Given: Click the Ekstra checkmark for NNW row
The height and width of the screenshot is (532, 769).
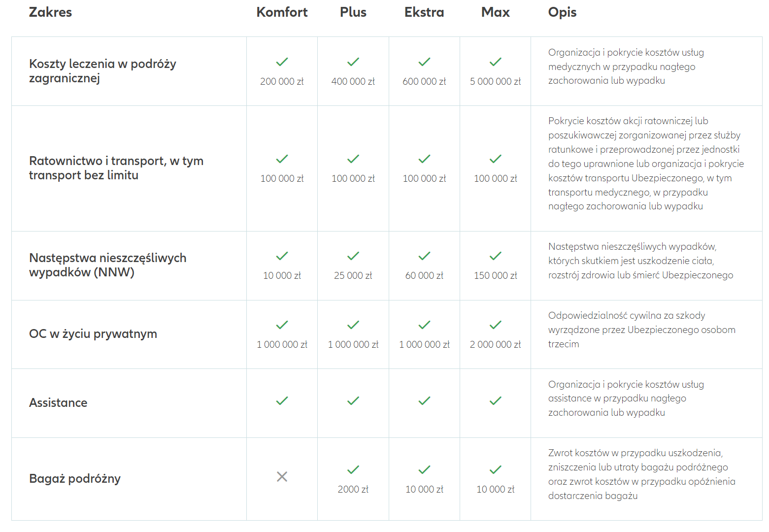Looking at the screenshot, I should click(x=424, y=256).
